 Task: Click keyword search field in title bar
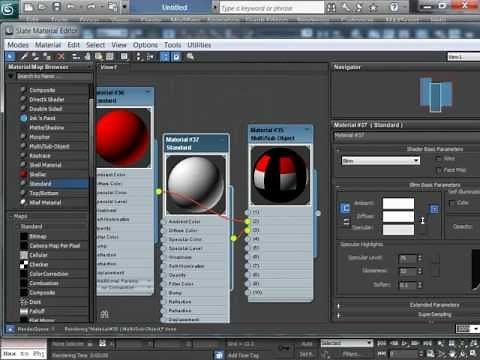272,8
